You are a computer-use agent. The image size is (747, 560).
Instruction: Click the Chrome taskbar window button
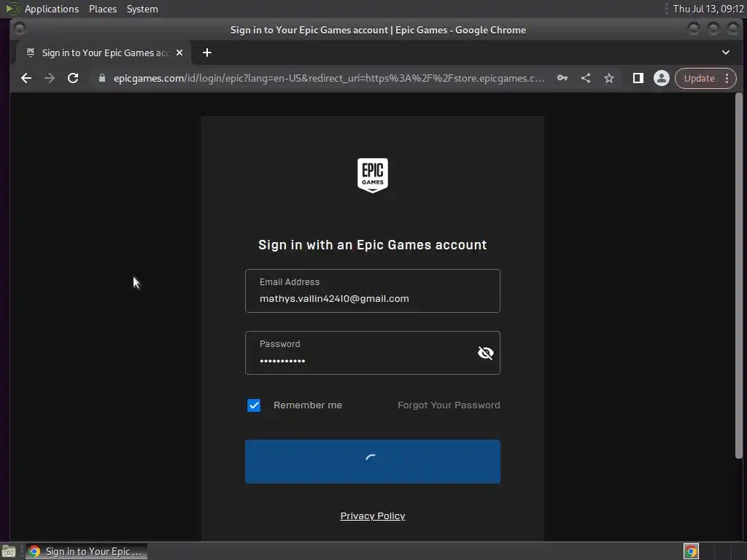87,551
